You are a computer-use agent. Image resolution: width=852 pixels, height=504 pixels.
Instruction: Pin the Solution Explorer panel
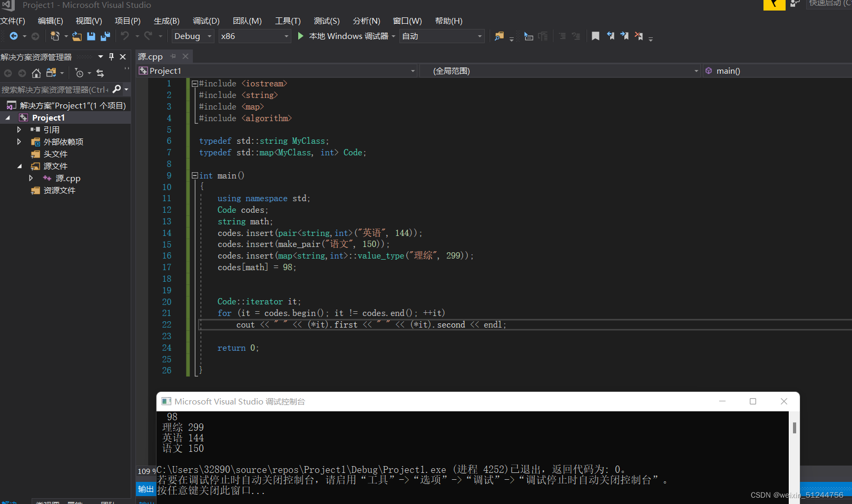point(111,56)
